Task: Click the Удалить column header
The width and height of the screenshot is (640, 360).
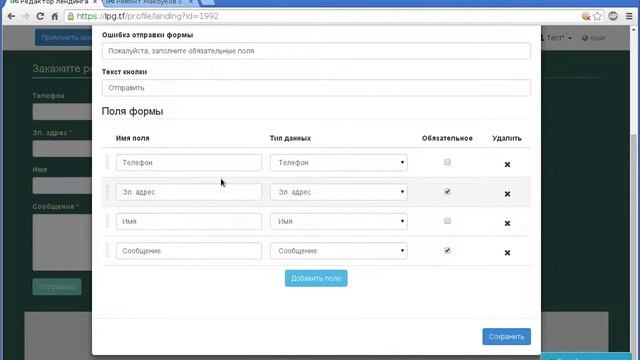Action: [507, 138]
